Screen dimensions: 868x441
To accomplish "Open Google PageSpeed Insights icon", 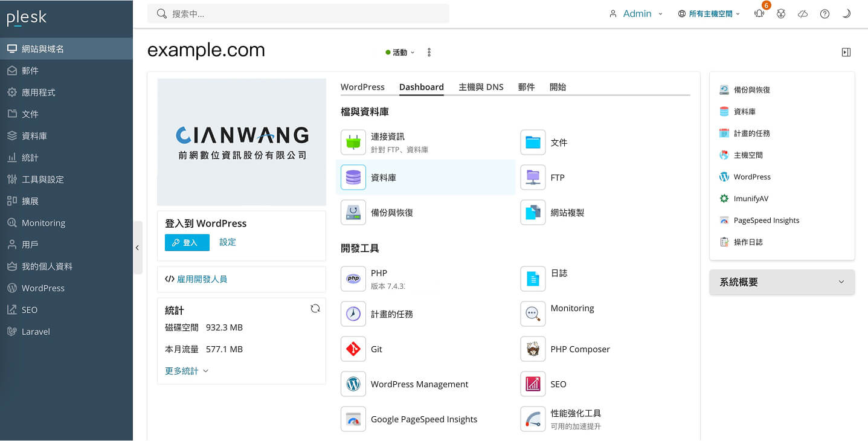I will [353, 419].
